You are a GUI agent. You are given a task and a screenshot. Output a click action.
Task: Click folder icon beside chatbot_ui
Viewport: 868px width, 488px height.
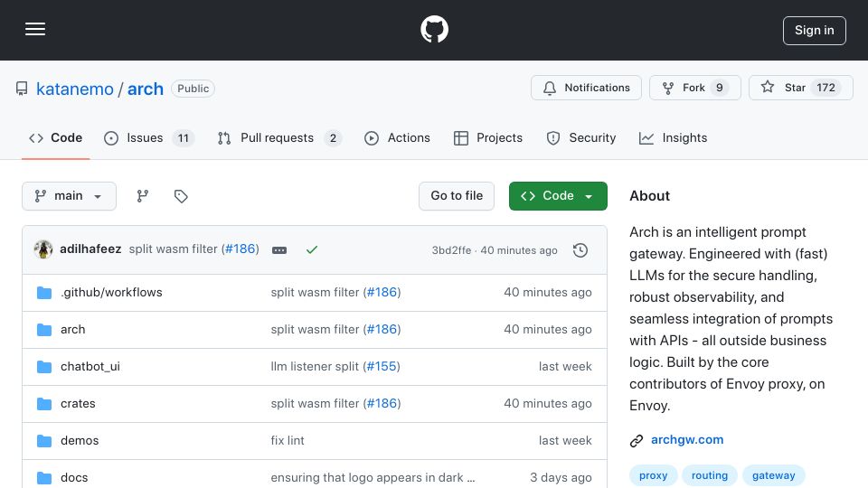point(44,366)
